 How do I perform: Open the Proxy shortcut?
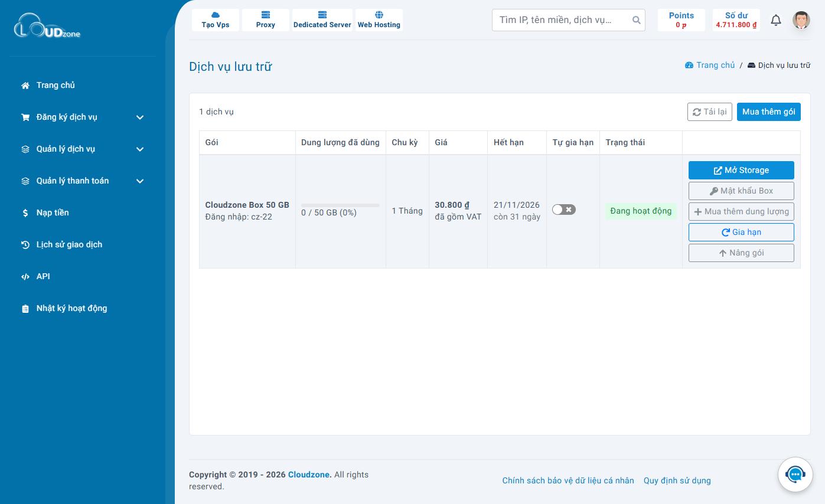tap(266, 20)
